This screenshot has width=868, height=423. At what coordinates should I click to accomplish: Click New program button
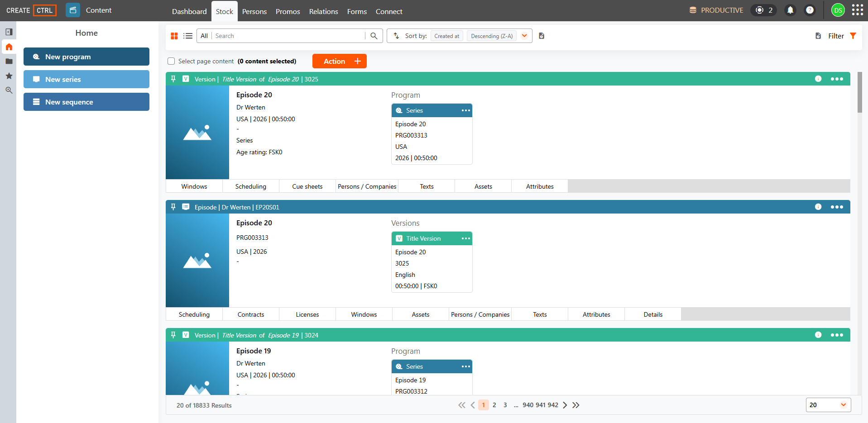86,57
